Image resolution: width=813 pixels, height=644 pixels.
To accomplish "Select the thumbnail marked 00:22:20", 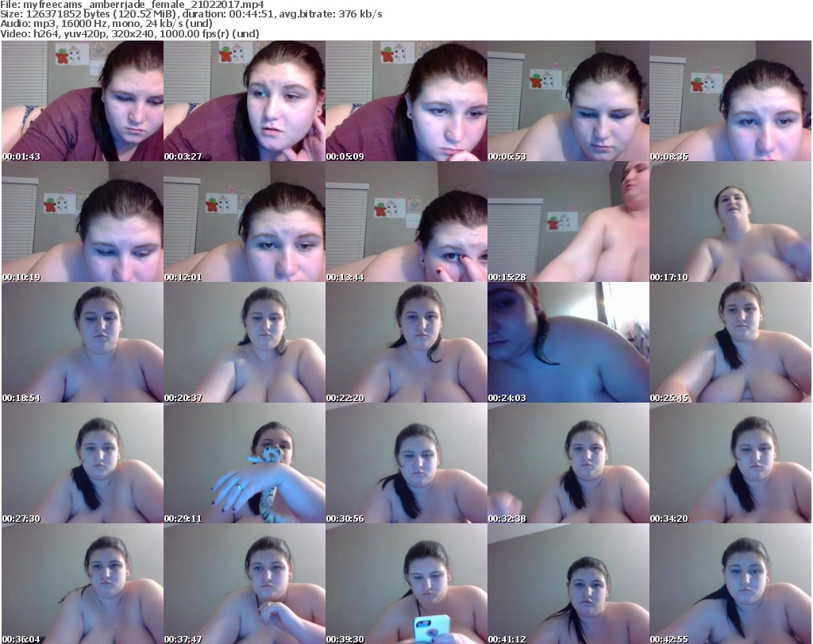I will click(x=406, y=343).
